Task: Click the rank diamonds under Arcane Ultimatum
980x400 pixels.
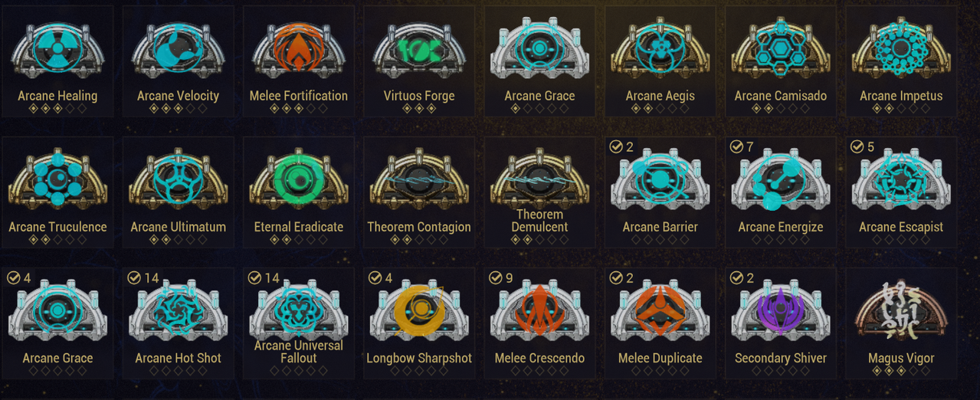Action: click(178, 240)
